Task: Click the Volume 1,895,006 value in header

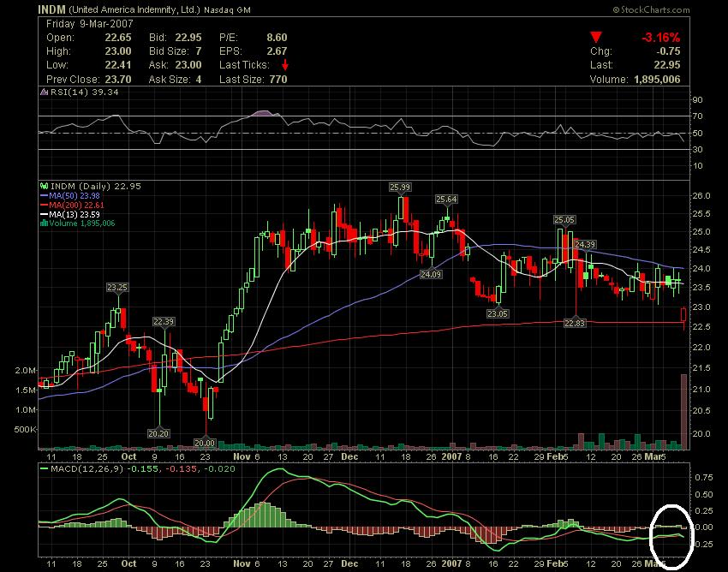Action: coord(657,80)
